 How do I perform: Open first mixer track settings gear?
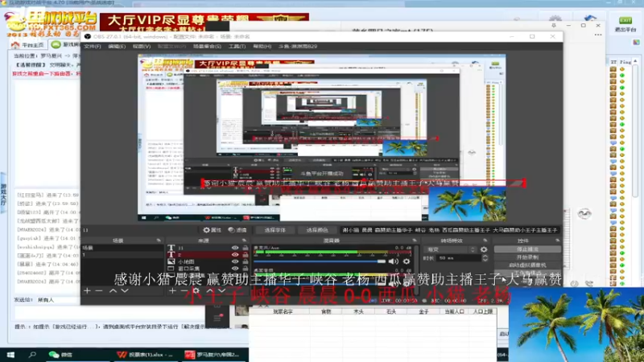(407, 261)
